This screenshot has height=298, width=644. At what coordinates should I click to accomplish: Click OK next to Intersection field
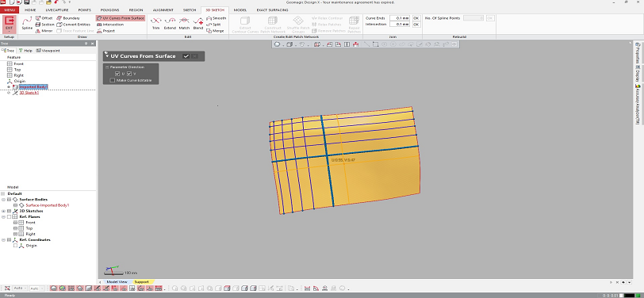[416, 25]
